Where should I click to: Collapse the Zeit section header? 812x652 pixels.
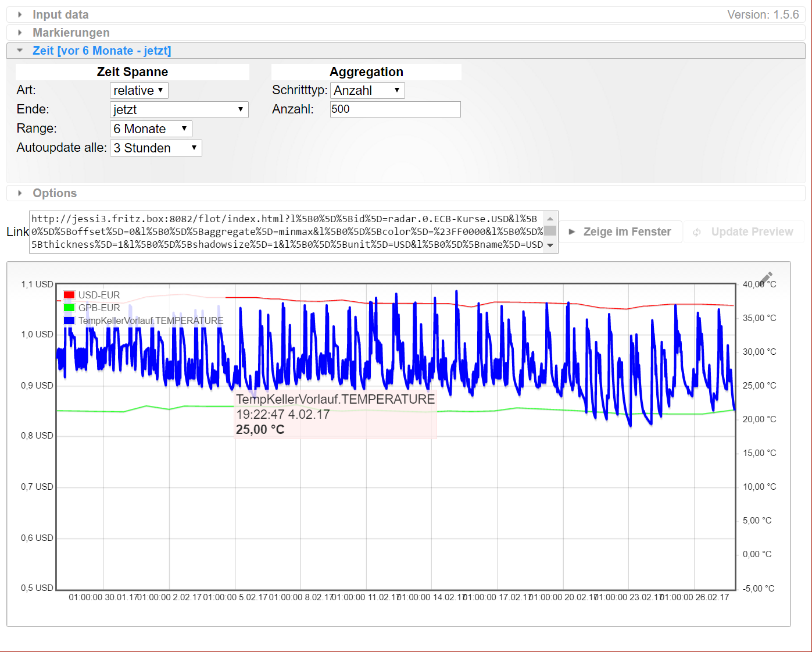[406, 51]
